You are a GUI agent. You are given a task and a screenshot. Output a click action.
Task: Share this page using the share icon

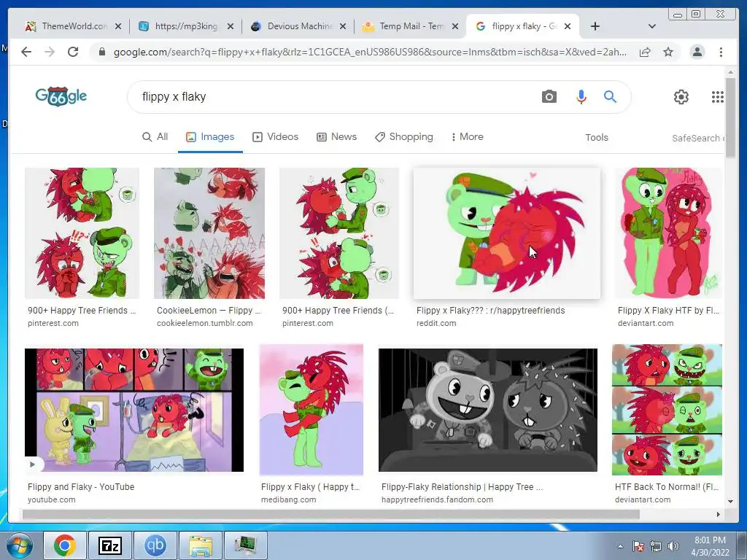coord(645,52)
